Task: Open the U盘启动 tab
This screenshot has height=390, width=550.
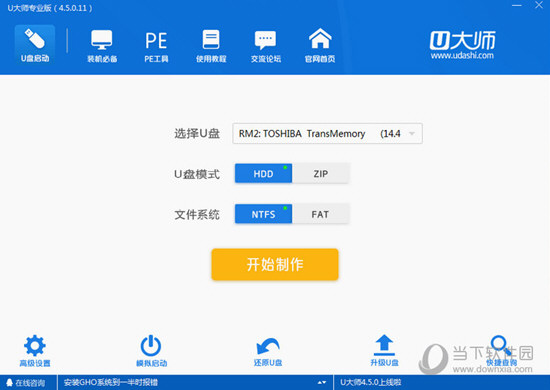Action: [35, 44]
